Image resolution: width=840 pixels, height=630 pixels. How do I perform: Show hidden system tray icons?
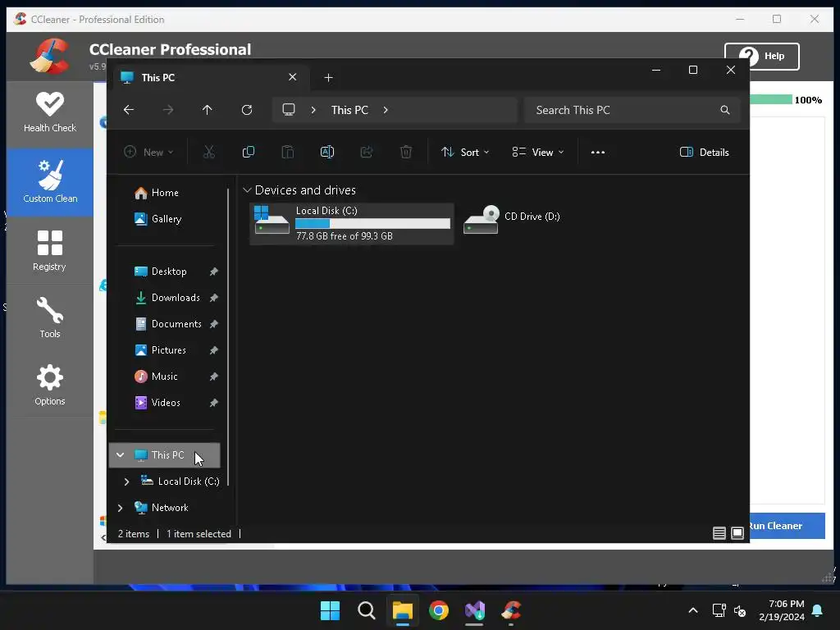coord(693,610)
